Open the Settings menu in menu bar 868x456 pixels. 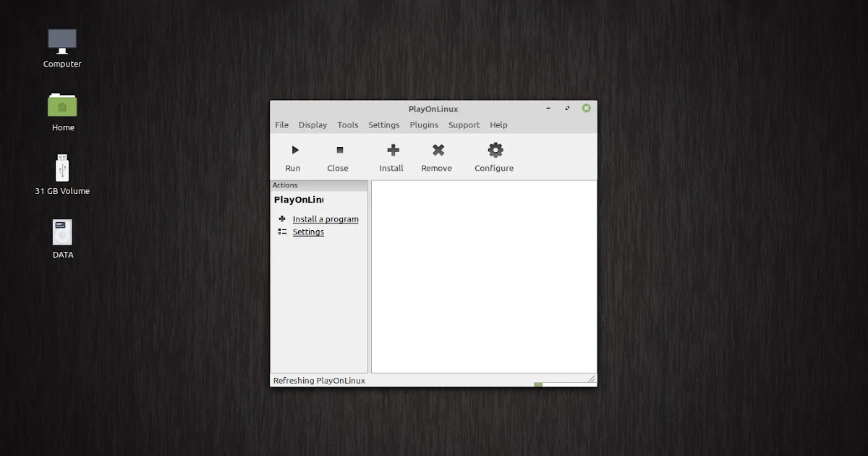pyautogui.click(x=383, y=124)
